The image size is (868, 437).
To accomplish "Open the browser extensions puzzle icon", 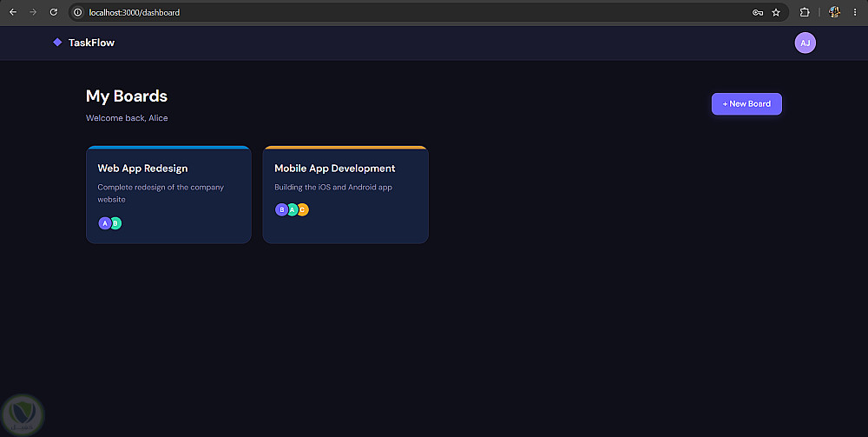I will click(805, 12).
